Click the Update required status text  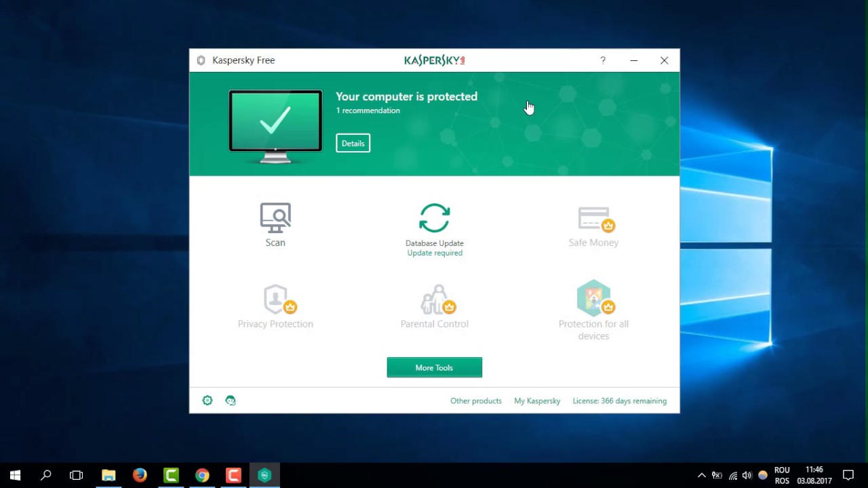pos(435,253)
